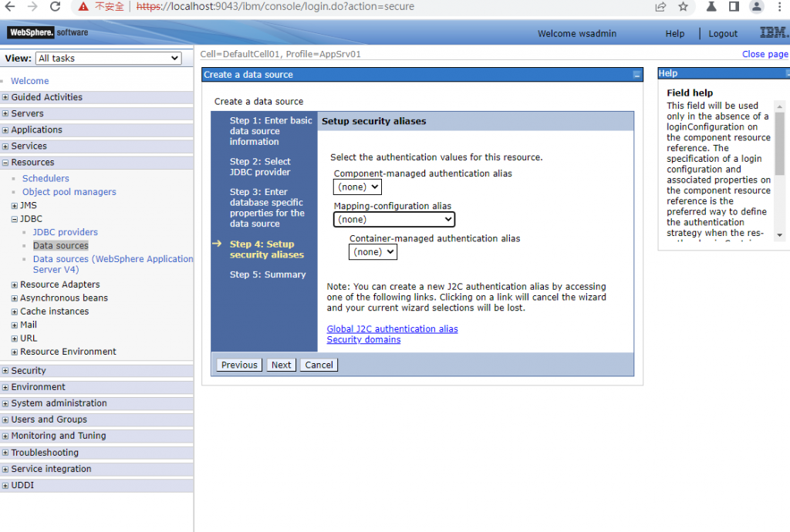Click the WebSphere software logo

[49, 32]
